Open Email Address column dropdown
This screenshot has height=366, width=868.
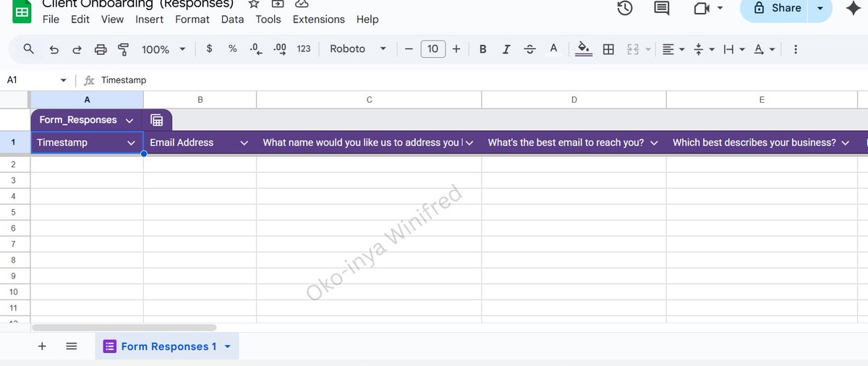[x=244, y=143]
